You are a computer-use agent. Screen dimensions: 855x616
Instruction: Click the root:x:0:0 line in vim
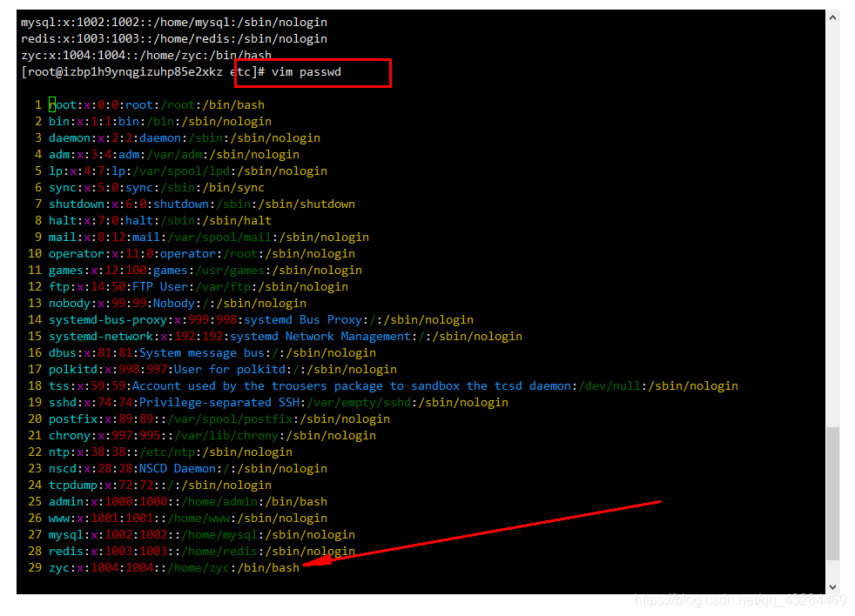(157, 104)
